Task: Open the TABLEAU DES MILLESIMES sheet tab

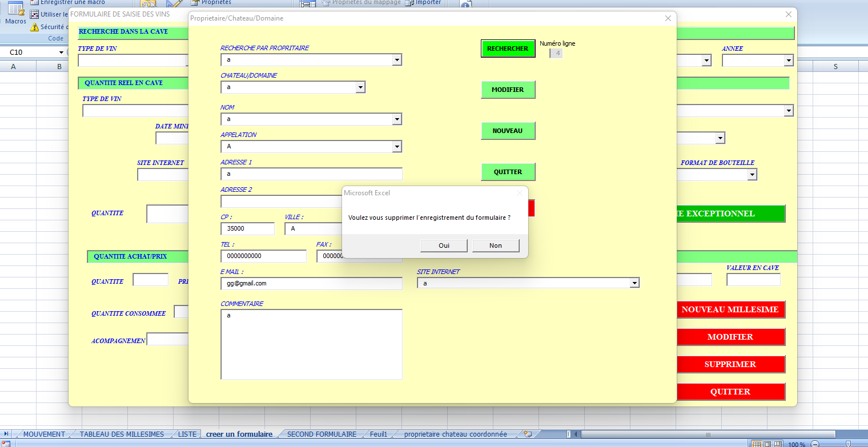Action: coord(122,434)
